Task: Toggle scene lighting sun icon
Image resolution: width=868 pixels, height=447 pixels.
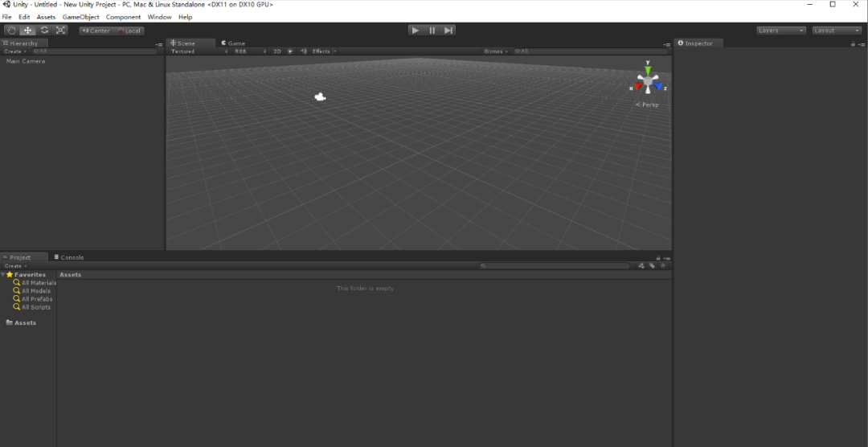Action: click(290, 51)
